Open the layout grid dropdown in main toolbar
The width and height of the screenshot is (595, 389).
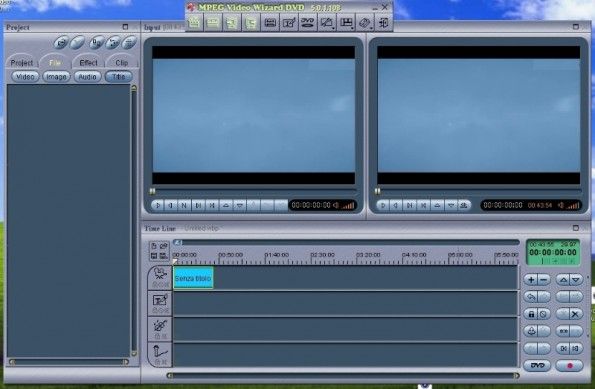[346, 23]
